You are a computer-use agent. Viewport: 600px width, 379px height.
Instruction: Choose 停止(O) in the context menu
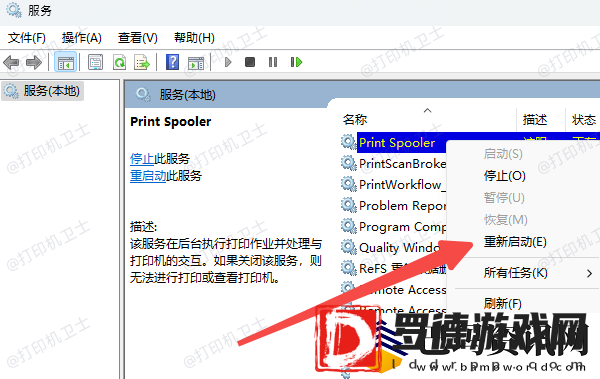coord(504,176)
